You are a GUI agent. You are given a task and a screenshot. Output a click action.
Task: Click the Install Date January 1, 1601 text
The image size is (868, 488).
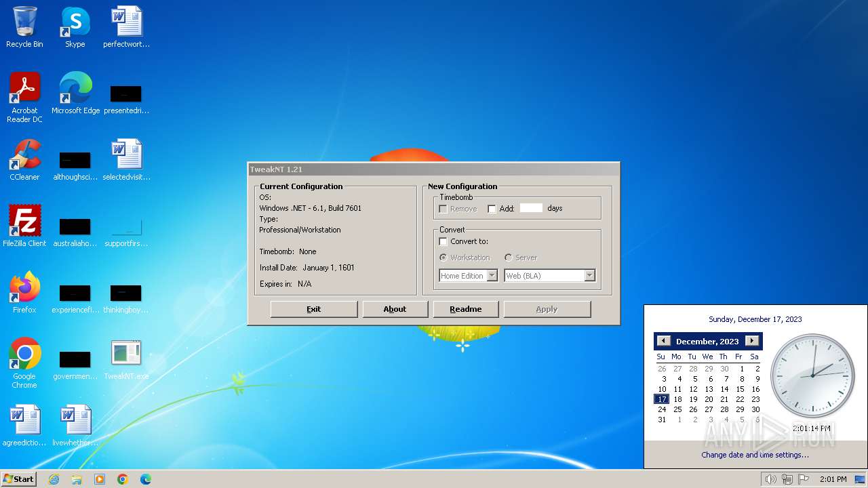coord(307,268)
